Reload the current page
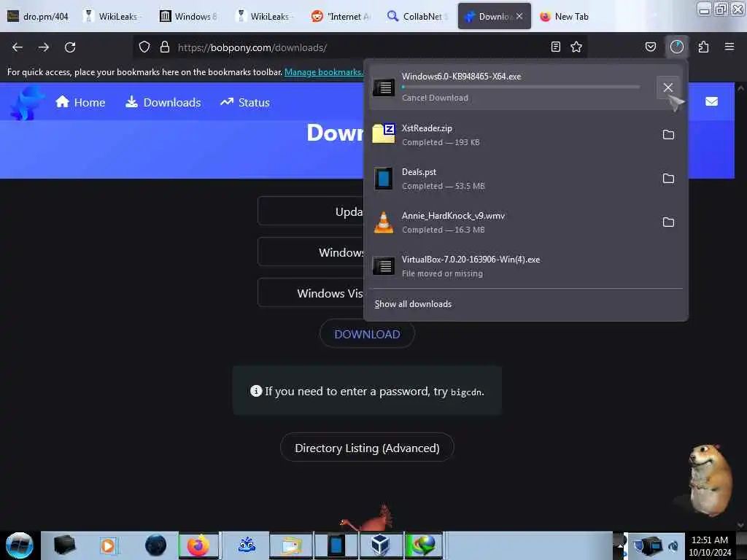This screenshot has height=560, width=747. point(70,47)
